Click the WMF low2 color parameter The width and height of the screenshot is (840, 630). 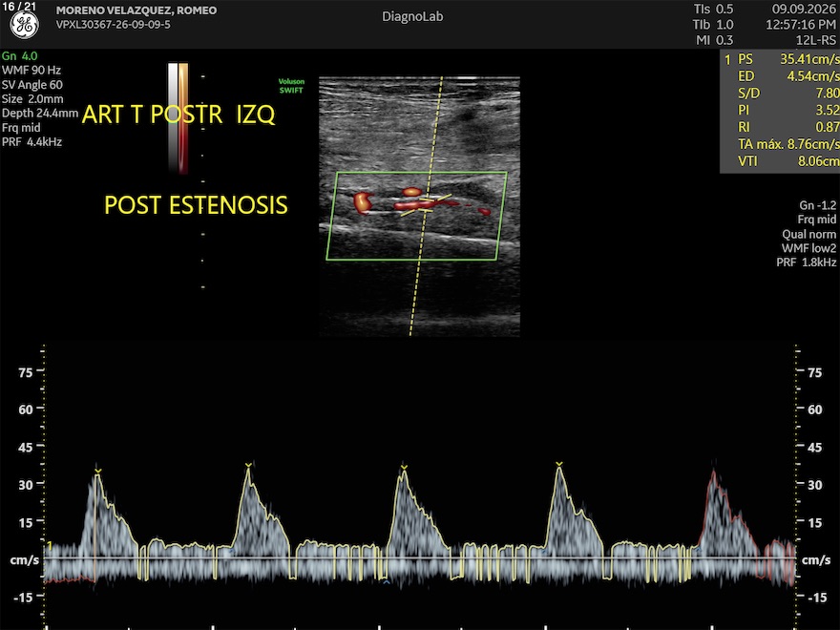tap(808, 248)
